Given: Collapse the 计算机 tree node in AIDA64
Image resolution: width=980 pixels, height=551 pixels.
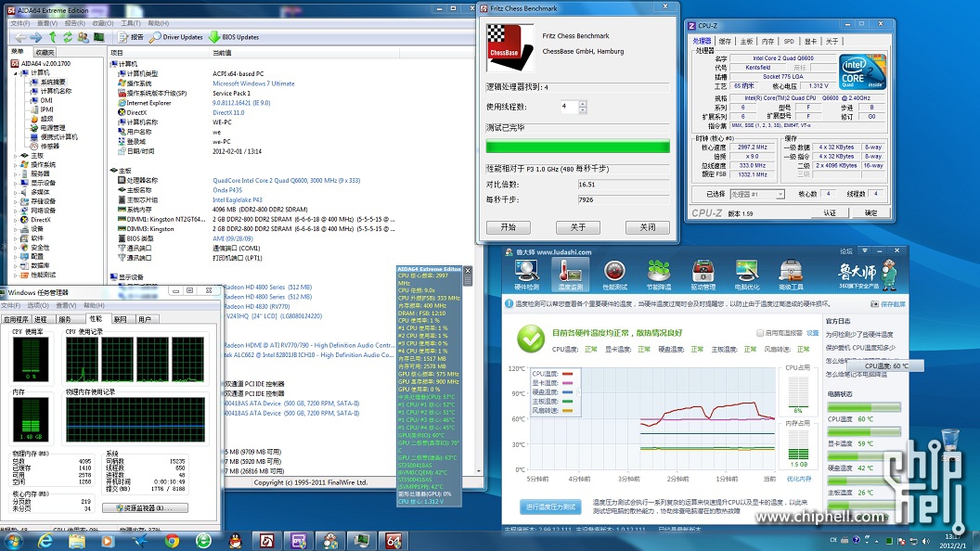Looking at the screenshot, I should coord(16,73).
